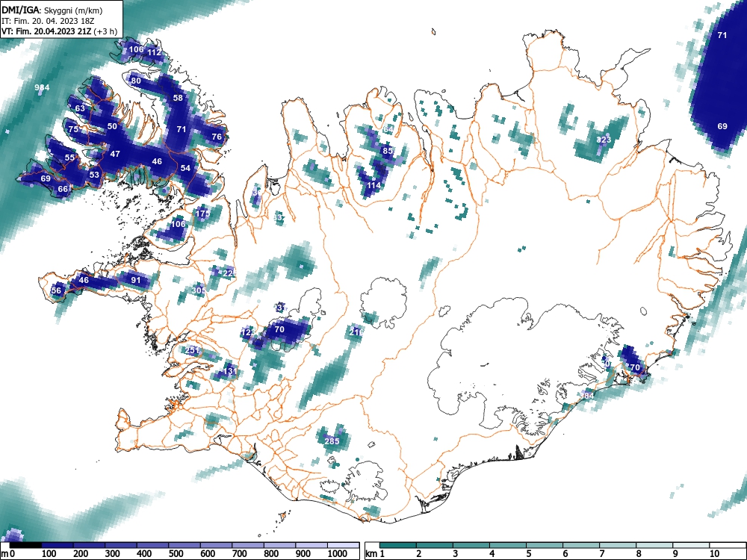Select the value 56 at the peninsula tip
Screen dimensions: 747x560
pyautogui.click(x=56, y=290)
